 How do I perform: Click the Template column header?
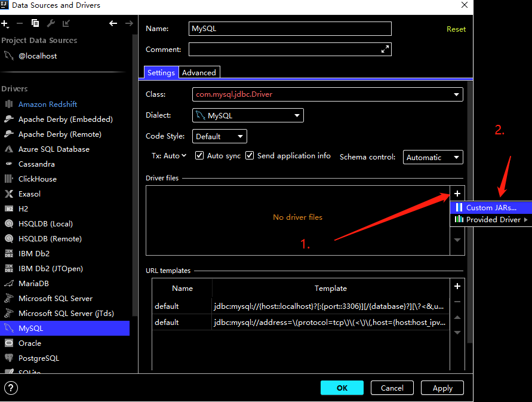331,289
